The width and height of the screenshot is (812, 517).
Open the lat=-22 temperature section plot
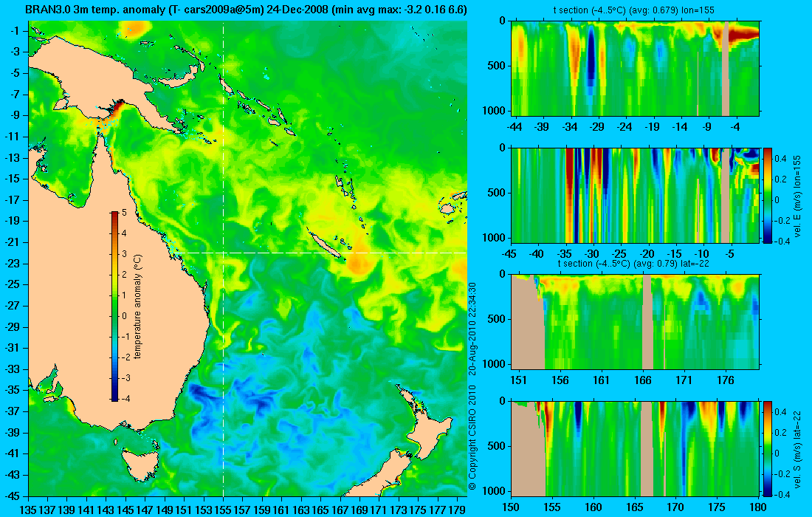636,322
